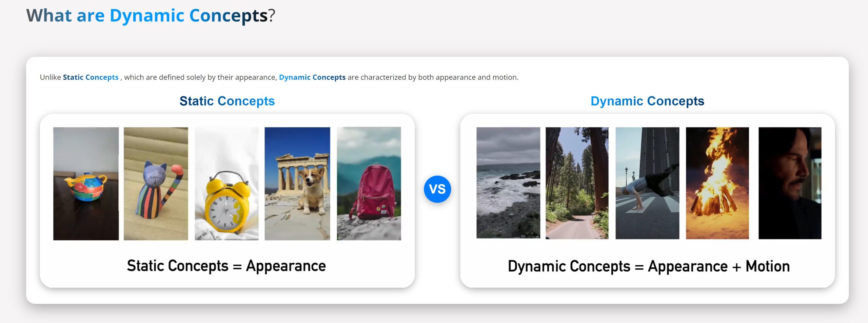Click the 'Dynamic Concepts' column heading
Screen dimensions: 868x323
tap(647, 101)
